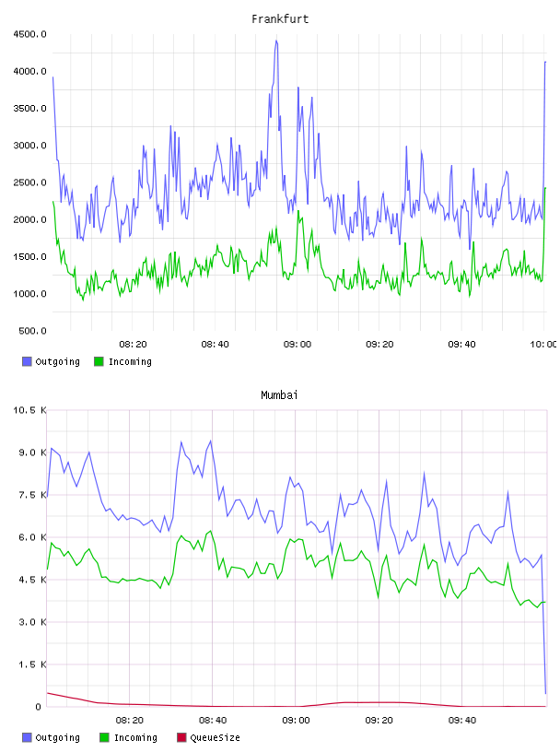Click the Incoming label in Mumbai legend
Image resolution: width=560 pixels, height=752 pixels.
tap(135, 737)
